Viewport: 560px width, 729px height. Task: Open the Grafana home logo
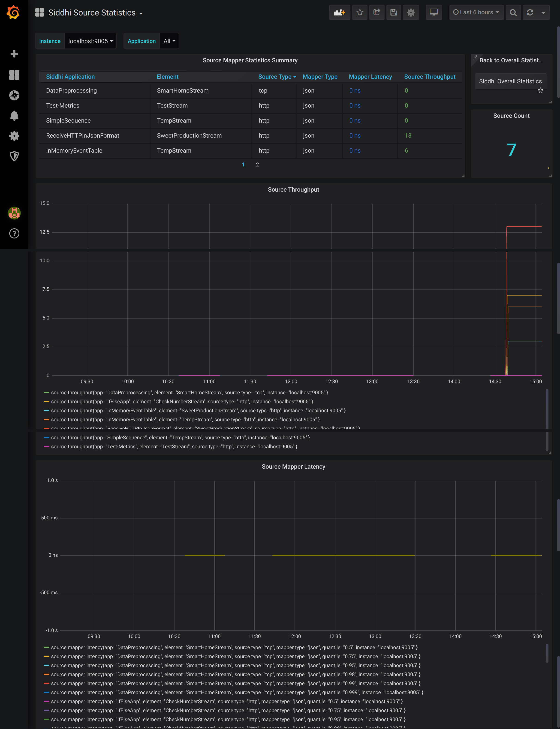coord(13,13)
